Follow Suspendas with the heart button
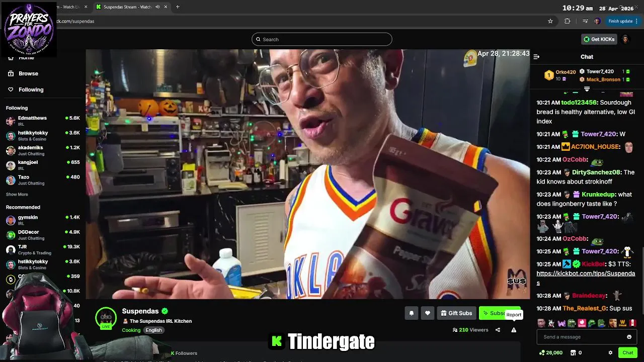The width and height of the screenshot is (644, 362). (x=428, y=313)
